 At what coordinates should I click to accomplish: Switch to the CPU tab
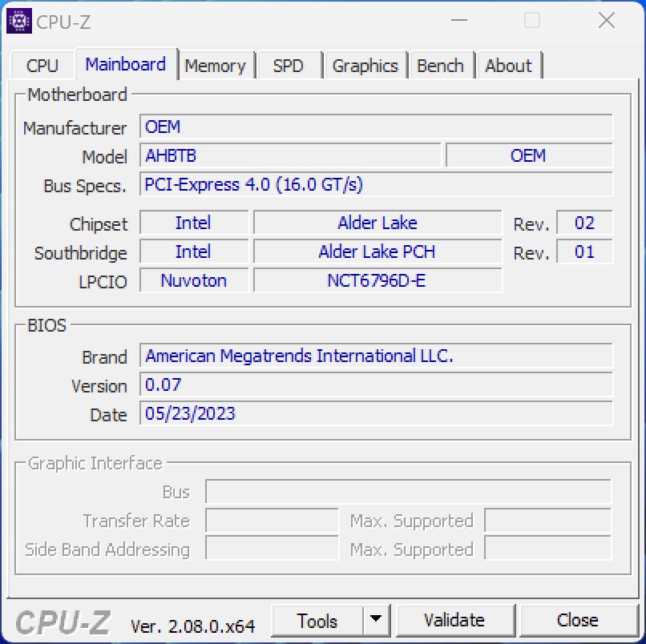[x=42, y=66]
